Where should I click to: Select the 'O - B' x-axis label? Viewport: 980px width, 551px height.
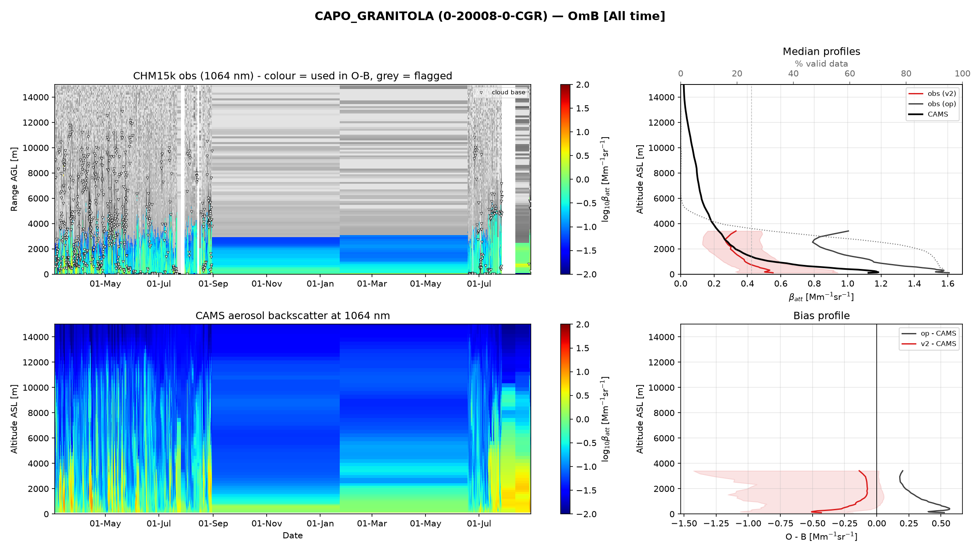[821, 536]
